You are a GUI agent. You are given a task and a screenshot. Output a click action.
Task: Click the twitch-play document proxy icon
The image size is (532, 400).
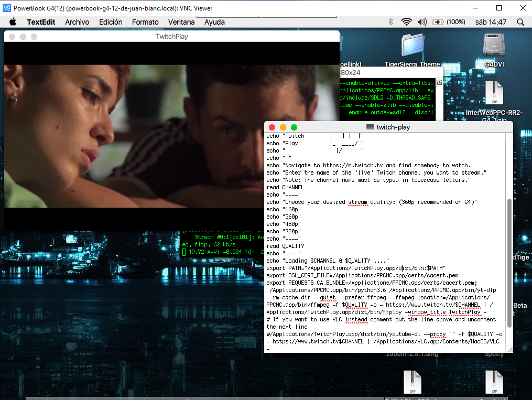(x=370, y=127)
